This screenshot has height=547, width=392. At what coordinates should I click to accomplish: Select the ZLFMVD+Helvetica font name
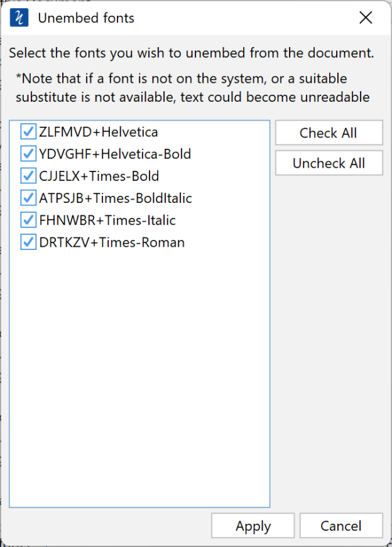tap(98, 132)
